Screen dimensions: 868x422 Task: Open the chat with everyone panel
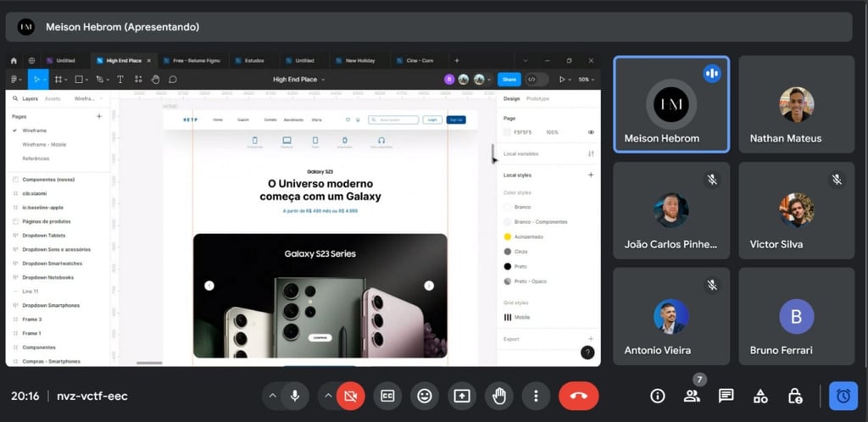tap(726, 396)
